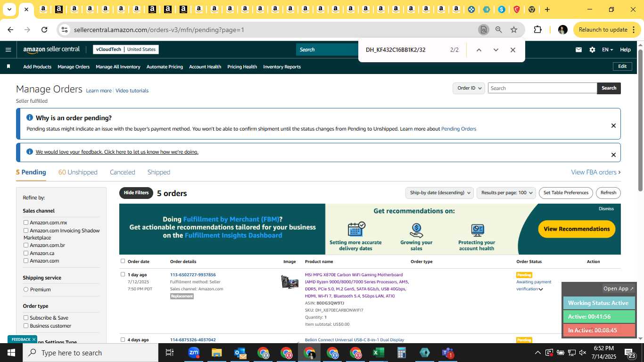Change Results per page dropdown
The height and width of the screenshot is (362, 644).
(506, 193)
